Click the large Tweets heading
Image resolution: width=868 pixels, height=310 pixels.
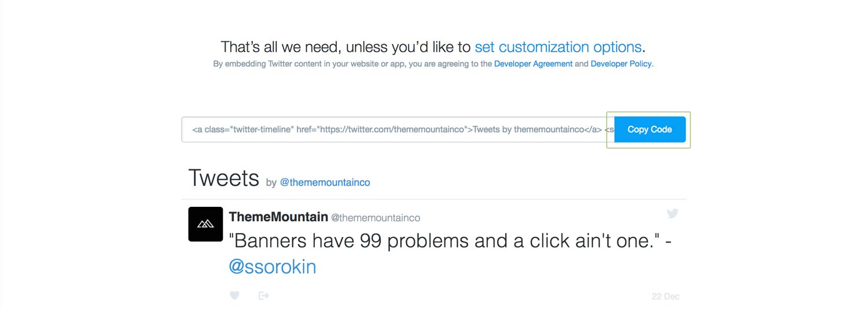[x=223, y=178]
